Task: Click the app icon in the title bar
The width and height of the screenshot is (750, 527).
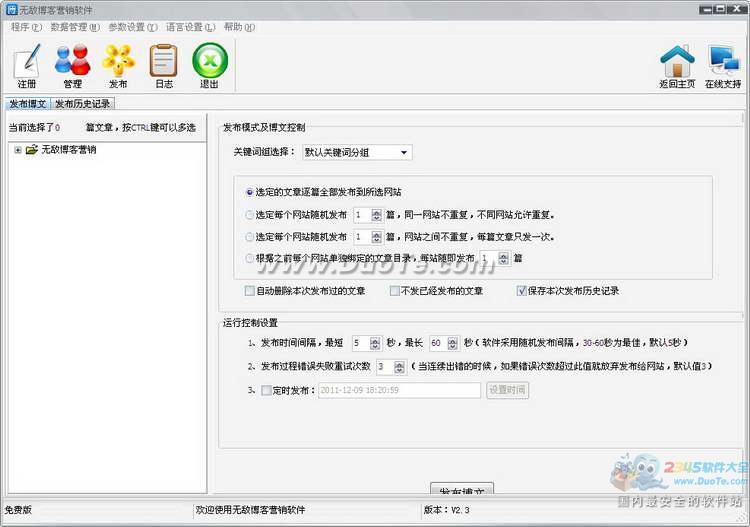Action: [x=11, y=10]
